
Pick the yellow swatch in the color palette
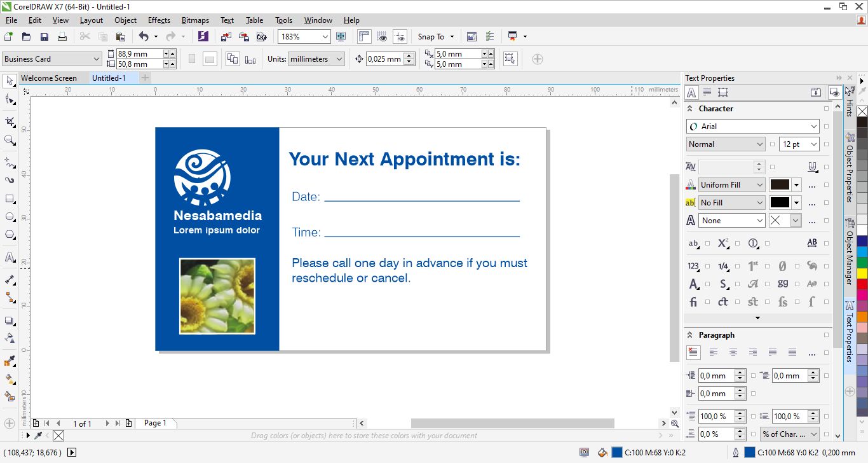862,273
